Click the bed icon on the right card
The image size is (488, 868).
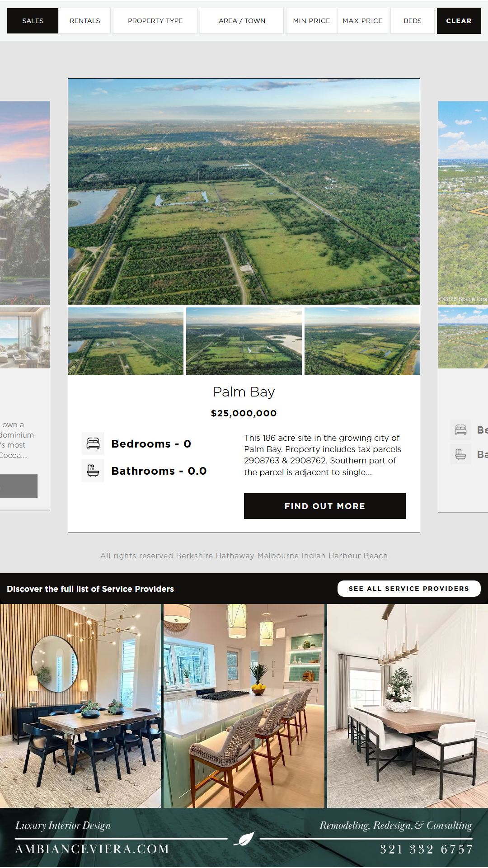460,430
